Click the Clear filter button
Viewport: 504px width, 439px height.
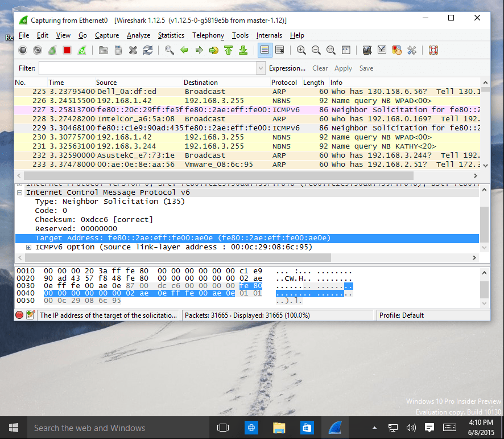(320, 68)
